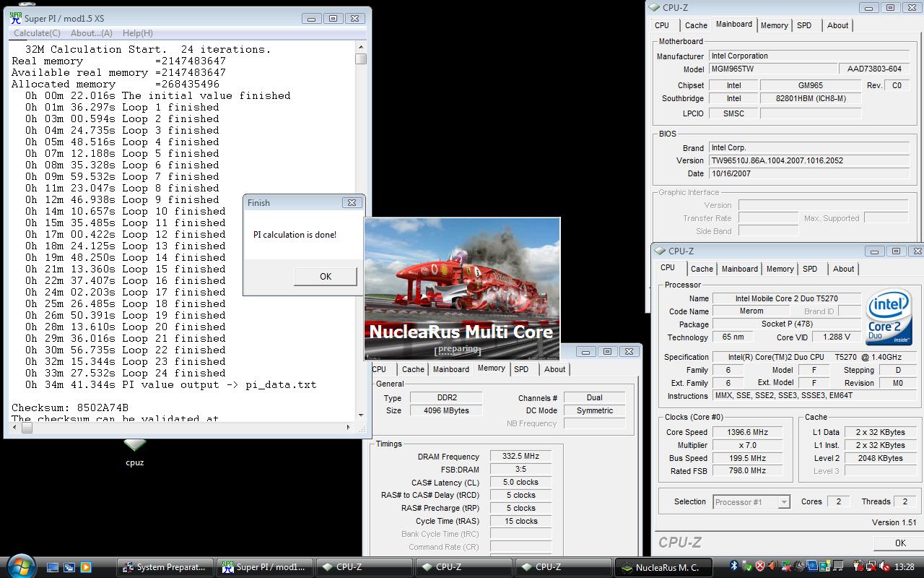Select Cache tab in Mainboard CPU-Z window
The width and height of the screenshot is (924, 578).
click(697, 25)
